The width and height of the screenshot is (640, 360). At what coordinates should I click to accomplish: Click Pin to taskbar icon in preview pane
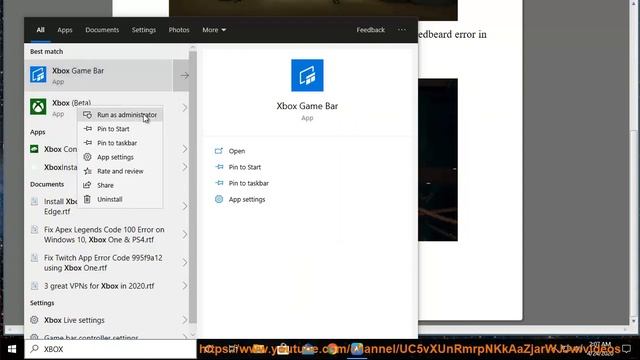219,183
